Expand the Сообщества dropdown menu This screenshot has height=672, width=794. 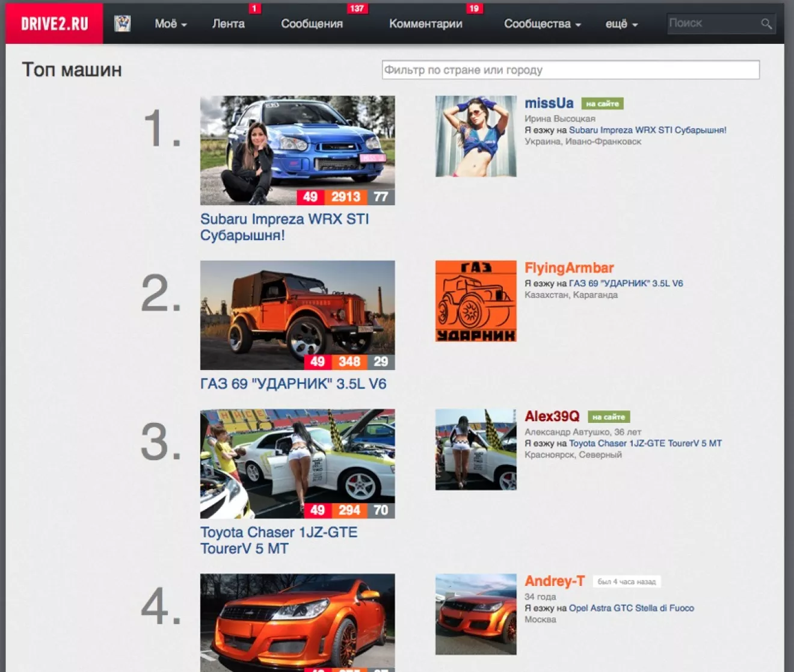click(x=542, y=24)
